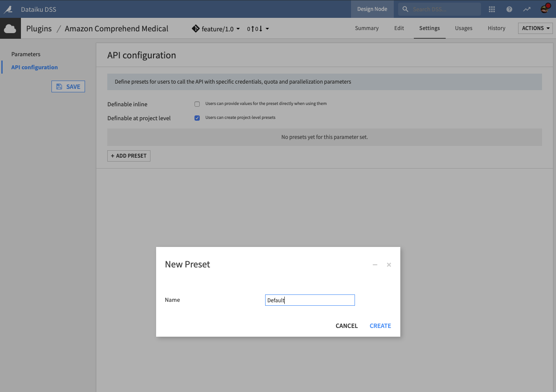Confirm the preset with CREATE

click(x=380, y=325)
